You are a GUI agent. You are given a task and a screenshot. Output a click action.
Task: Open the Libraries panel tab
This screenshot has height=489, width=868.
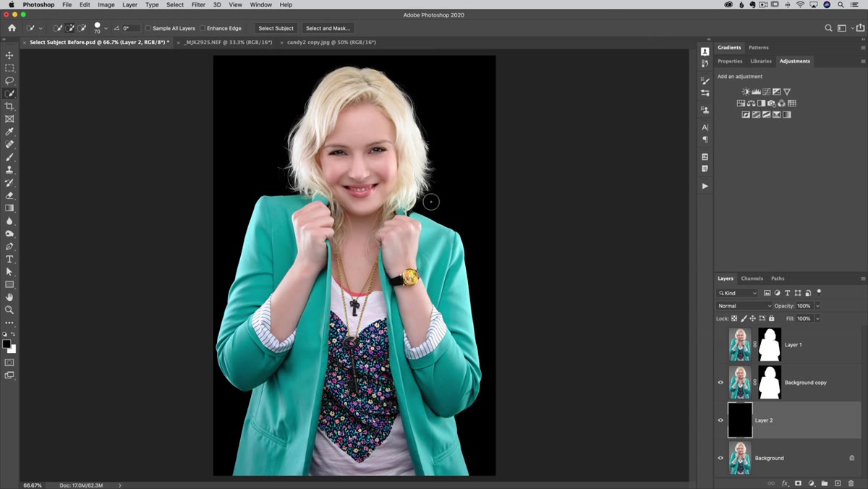click(761, 61)
